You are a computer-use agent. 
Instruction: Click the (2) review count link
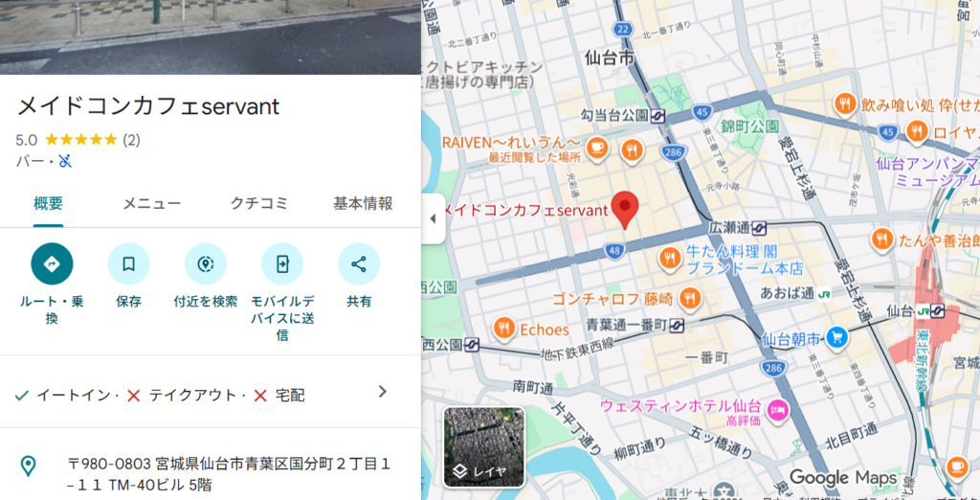(131, 140)
